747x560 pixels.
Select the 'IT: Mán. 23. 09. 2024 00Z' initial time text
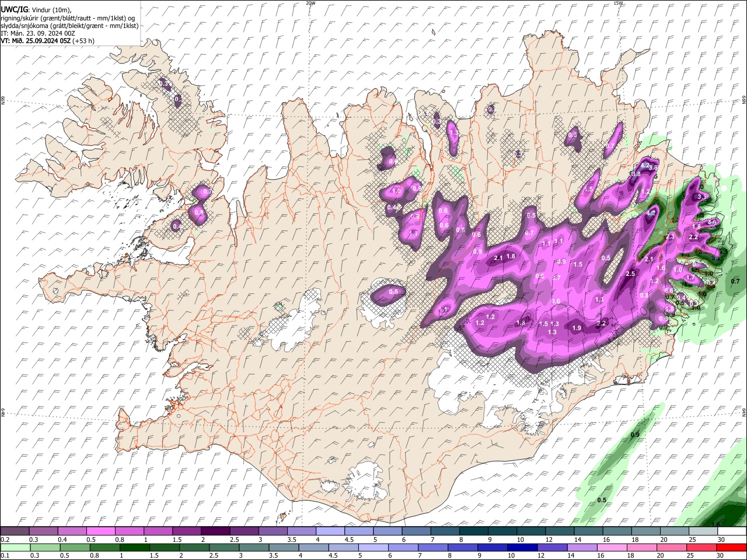tap(38, 33)
